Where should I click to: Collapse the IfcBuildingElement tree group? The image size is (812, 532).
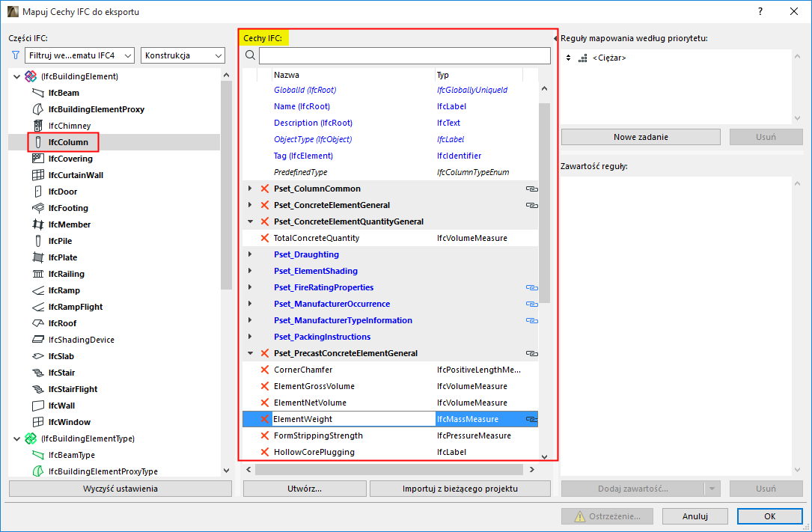click(x=16, y=76)
